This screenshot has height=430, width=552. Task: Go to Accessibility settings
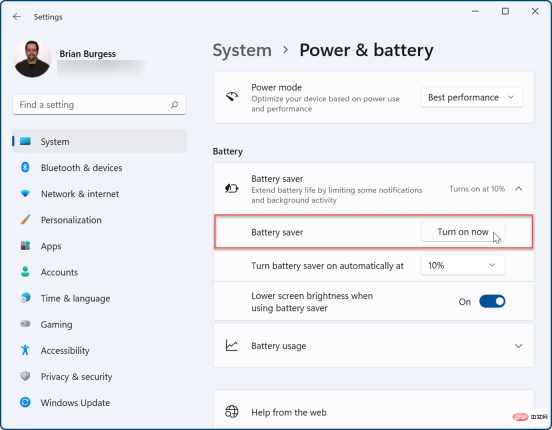point(99,350)
